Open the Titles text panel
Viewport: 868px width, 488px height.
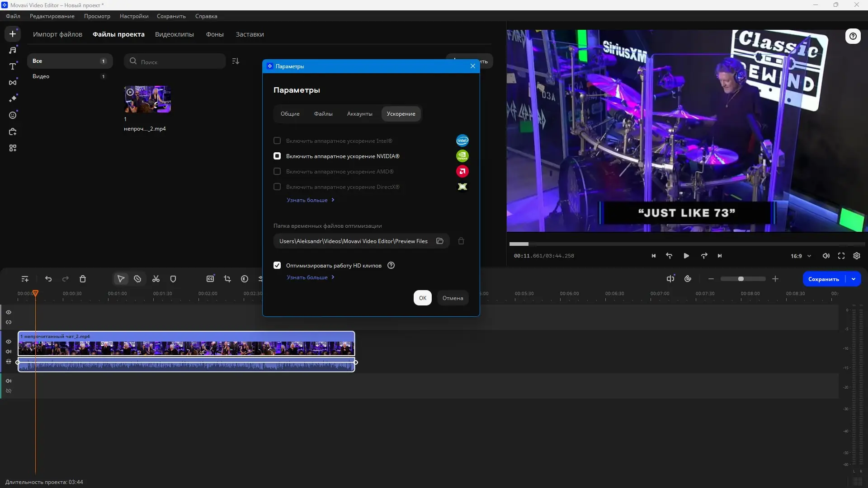click(x=13, y=66)
